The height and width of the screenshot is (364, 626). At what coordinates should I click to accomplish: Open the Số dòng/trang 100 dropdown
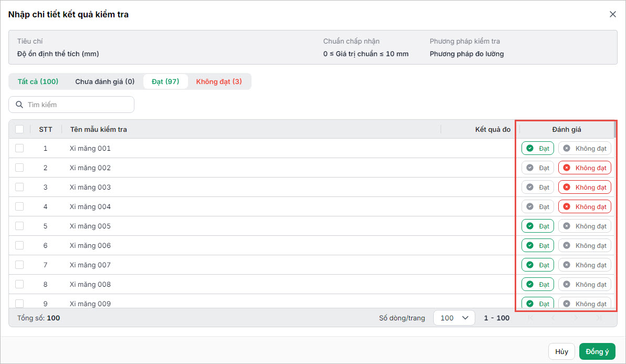coord(454,318)
